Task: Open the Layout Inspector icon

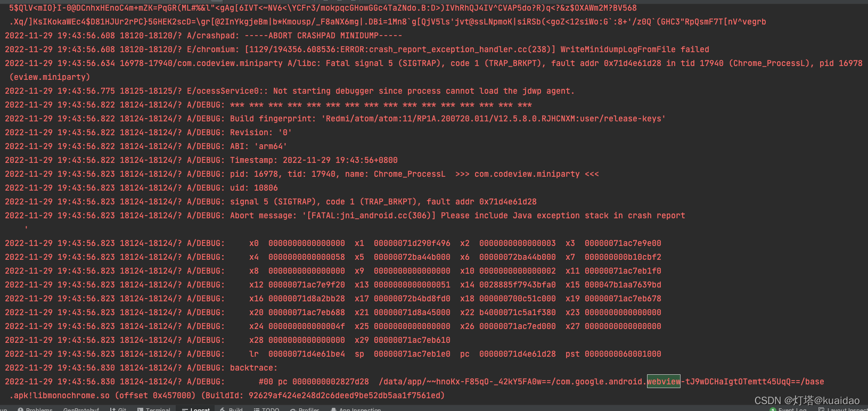Action: (822, 409)
